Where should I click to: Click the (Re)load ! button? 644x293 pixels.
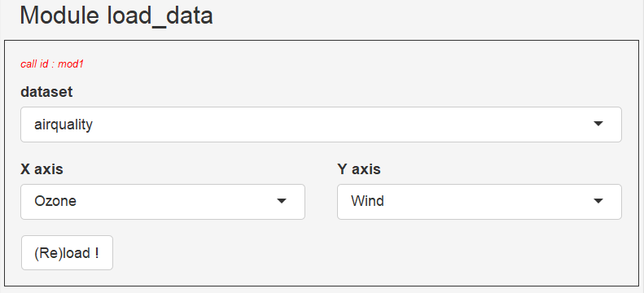pos(67,253)
